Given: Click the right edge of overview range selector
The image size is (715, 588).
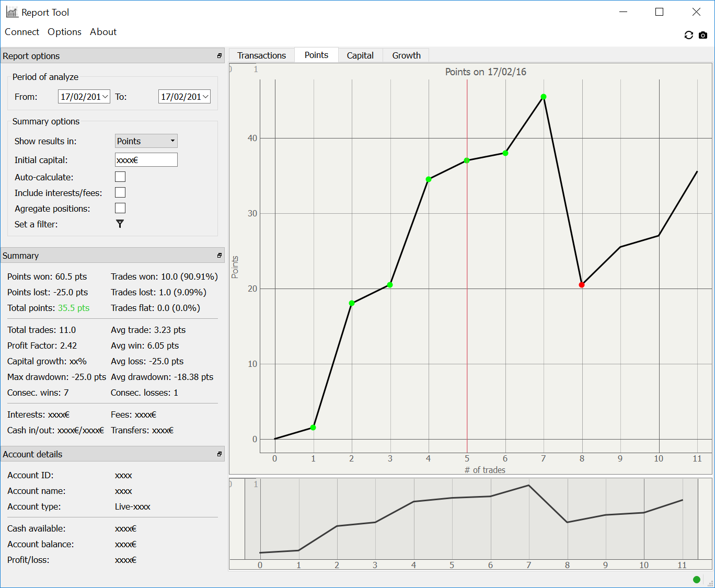Looking at the screenshot, I should tap(698, 520).
